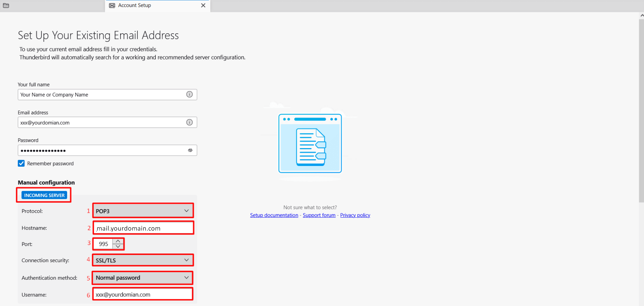The image size is (644, 306).
Task: Open the Protocol POP3 dropdown
Action: (143, 211)
